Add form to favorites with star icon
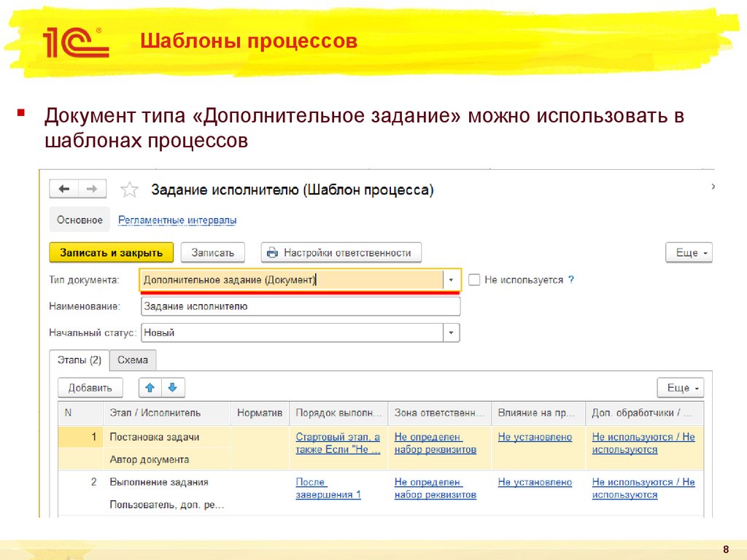Screen dimensions: 747x560 129,190
